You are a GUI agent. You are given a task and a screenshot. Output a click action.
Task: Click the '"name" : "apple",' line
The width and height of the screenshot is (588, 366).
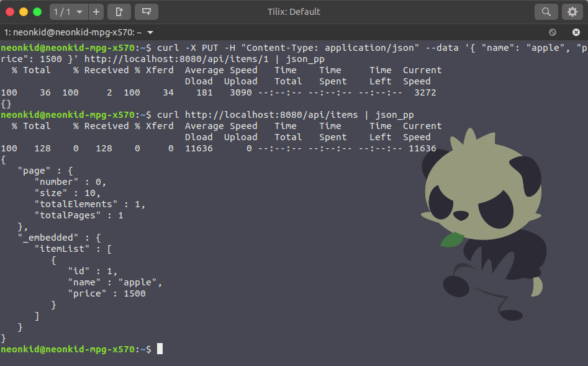point(115,282)
